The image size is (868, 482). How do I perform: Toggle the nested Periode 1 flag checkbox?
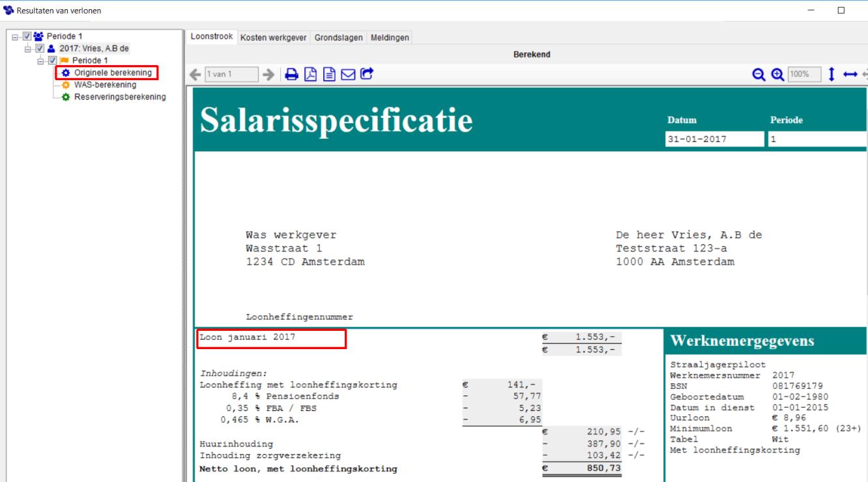click(x=53, y=61)
